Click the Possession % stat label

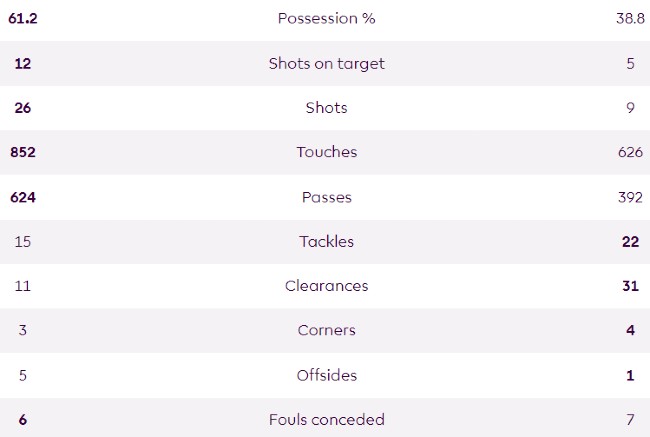pyautogui.click(x=326, y=19)
